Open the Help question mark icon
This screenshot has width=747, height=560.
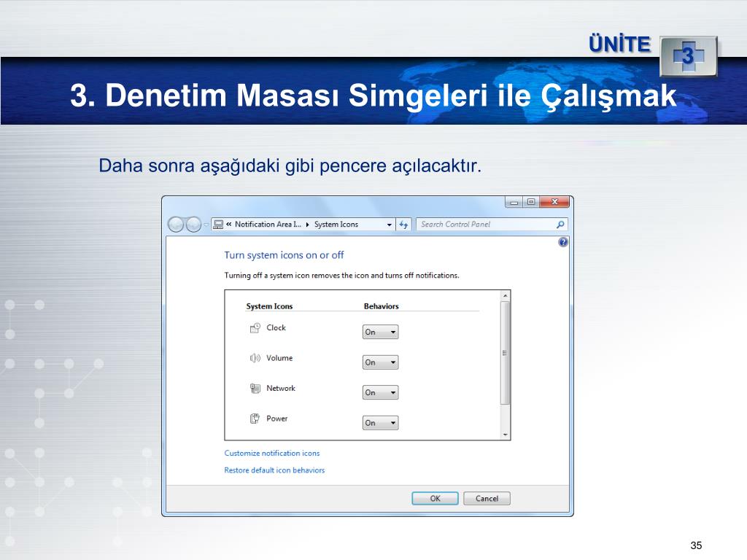click(x=563, y=242)
